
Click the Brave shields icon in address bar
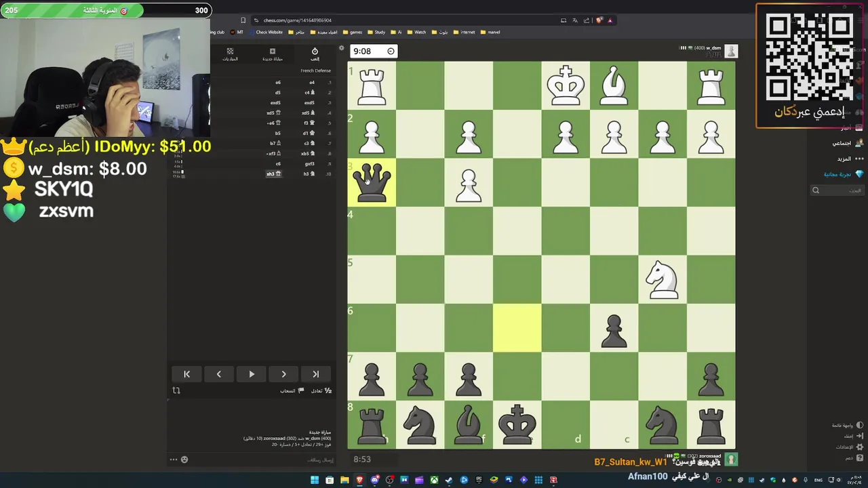[599, 20]
